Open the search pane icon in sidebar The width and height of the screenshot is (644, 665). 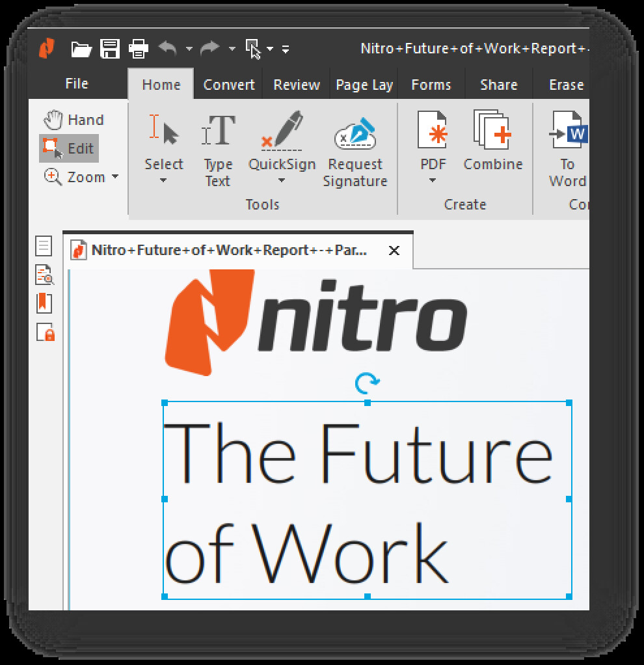[x=44, y=275]
